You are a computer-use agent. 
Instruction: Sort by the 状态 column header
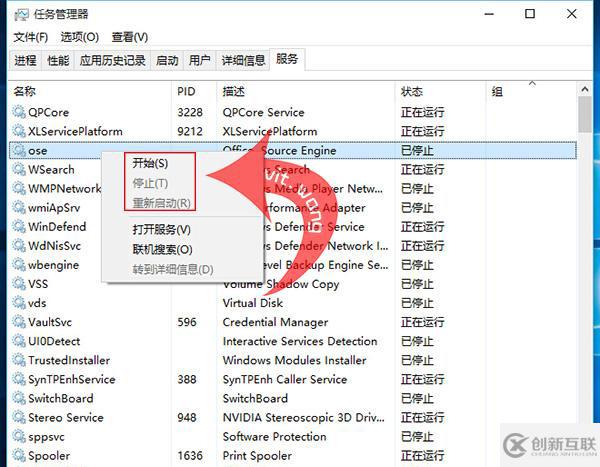coord(412,91)
